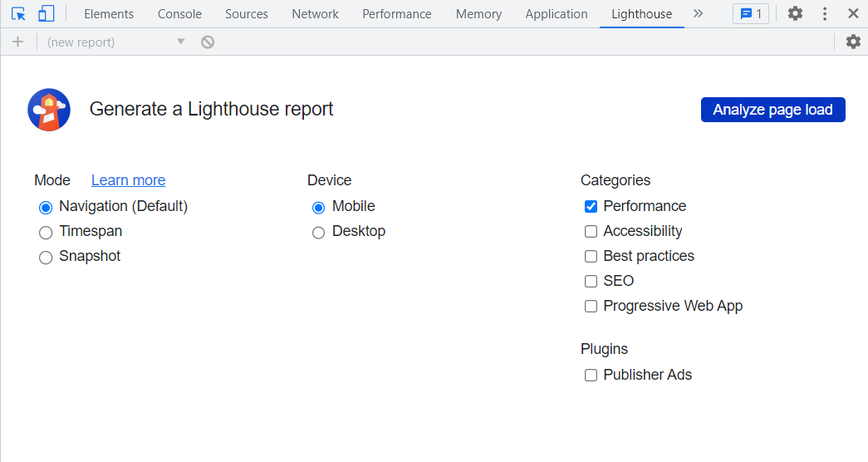
Task: Enable the Publisher Ads plugin checkbox
Action: pyautogui.click(x=591, y=376)
